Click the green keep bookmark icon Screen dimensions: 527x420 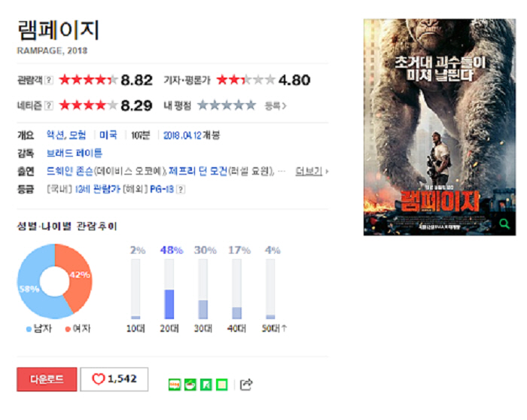[206, 385]
